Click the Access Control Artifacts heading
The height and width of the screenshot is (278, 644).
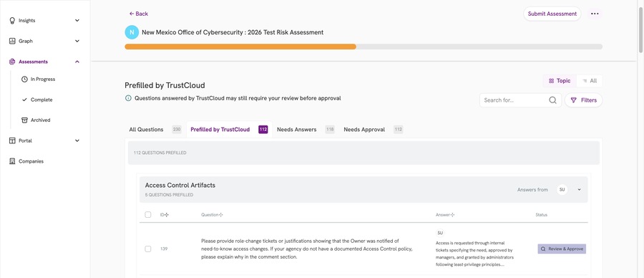180,185
